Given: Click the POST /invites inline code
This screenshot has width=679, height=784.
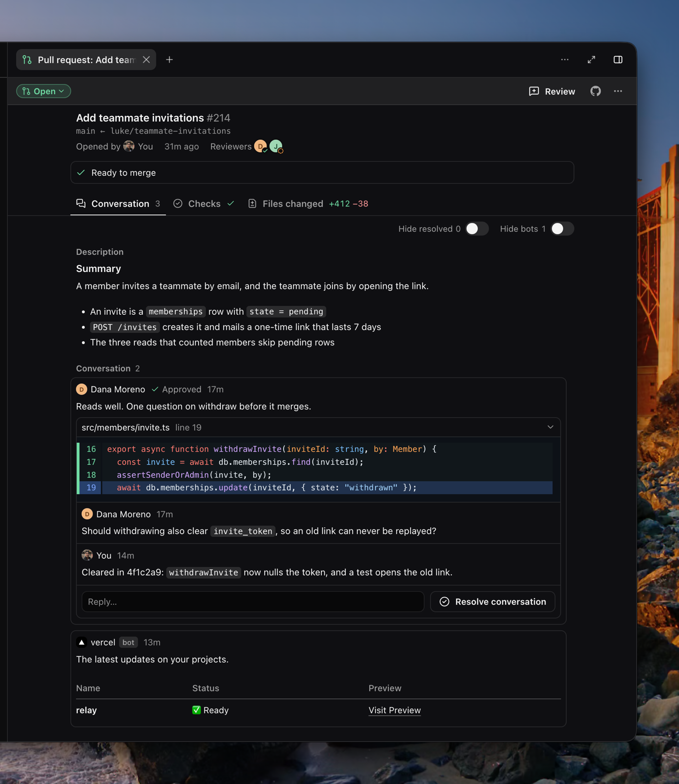Looking at the screenshot, I should click(125, 327).
